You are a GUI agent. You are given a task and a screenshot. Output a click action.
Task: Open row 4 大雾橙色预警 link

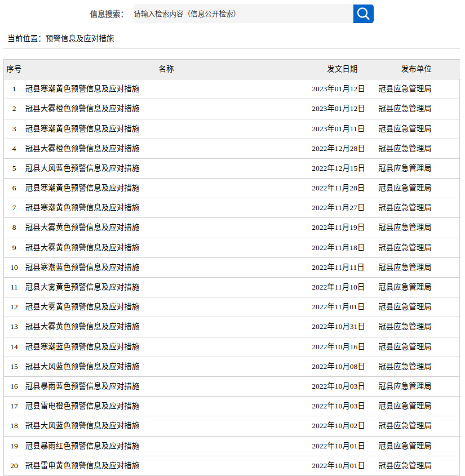click(x=82, y=149)
